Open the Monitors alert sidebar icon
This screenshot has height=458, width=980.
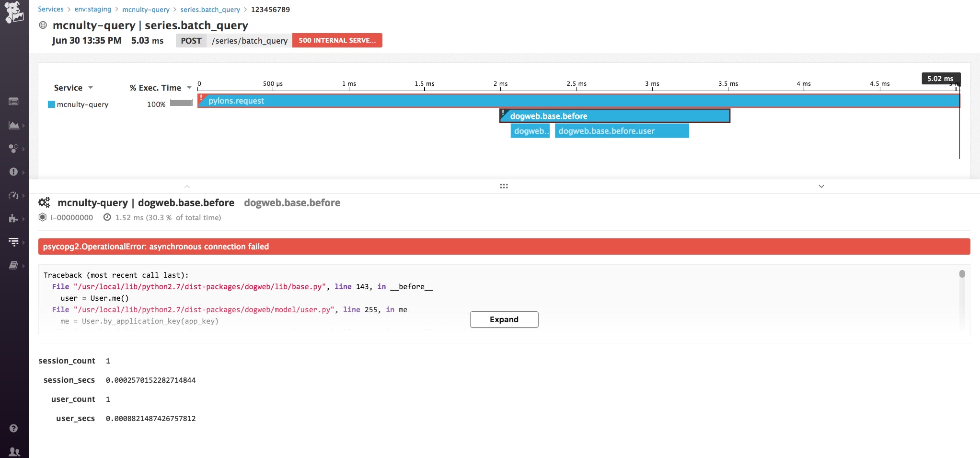[x=14, y=172]
